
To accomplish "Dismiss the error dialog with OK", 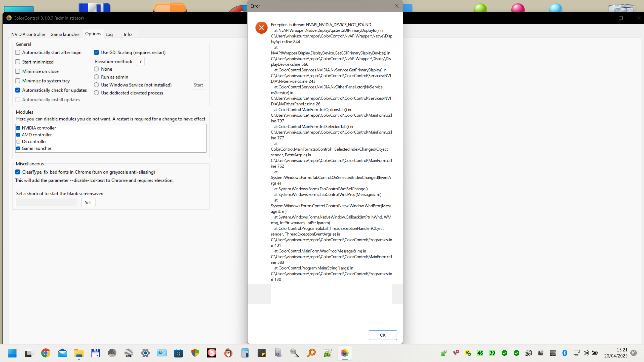I will [383, 335].
